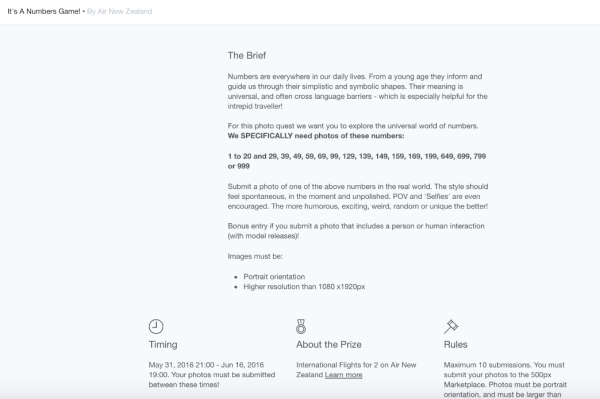The image size is (600, 399).
Task: Open the Learn more prize link
Action: 343,375
